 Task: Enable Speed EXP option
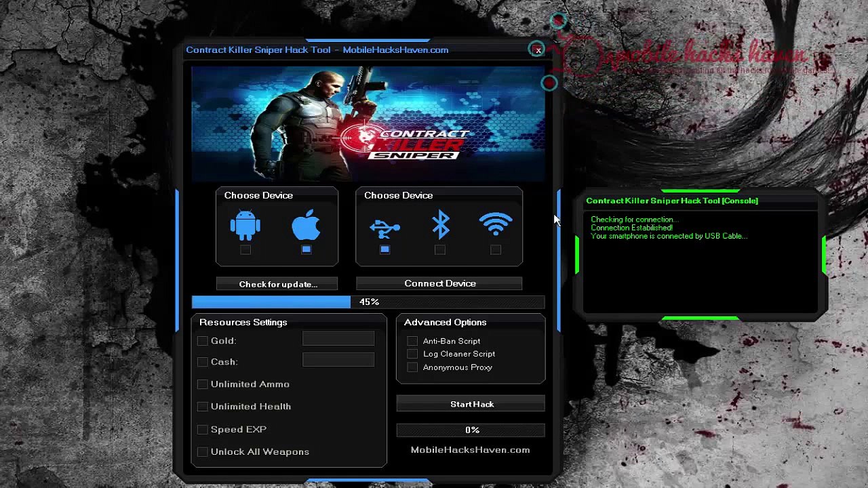pyautogui.click(x=203, y=430)
